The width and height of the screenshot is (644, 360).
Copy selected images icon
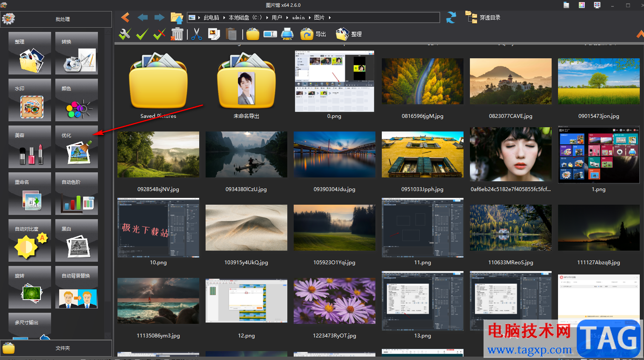point(214,34)
